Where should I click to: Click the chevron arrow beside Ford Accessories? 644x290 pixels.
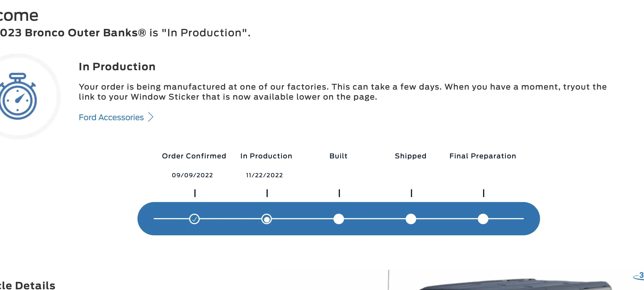(150, 117)
